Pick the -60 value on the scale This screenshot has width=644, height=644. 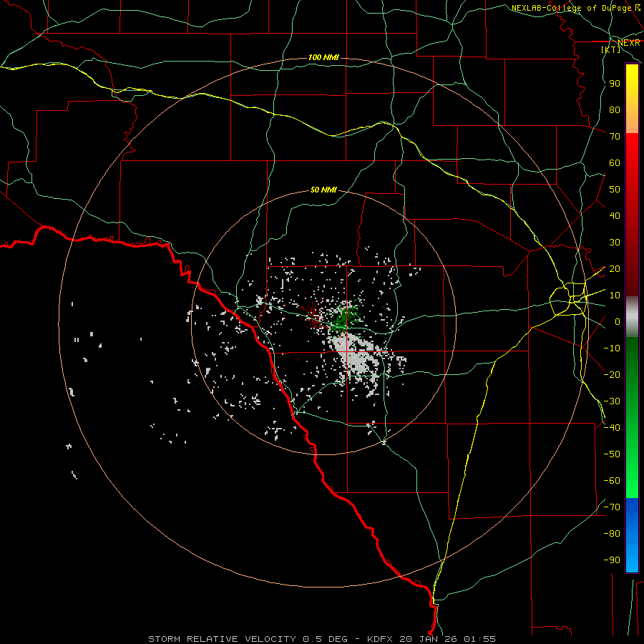click(612, 481)
